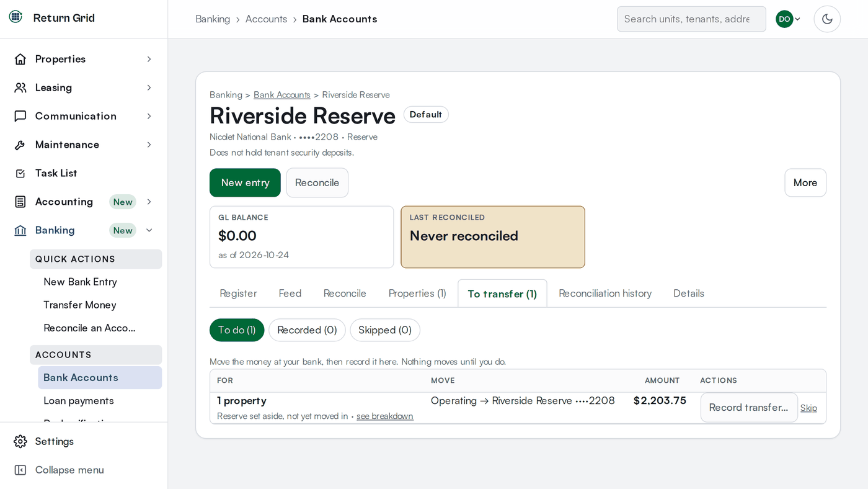Click the New badge next to Accounting

(x=123, y=202)
